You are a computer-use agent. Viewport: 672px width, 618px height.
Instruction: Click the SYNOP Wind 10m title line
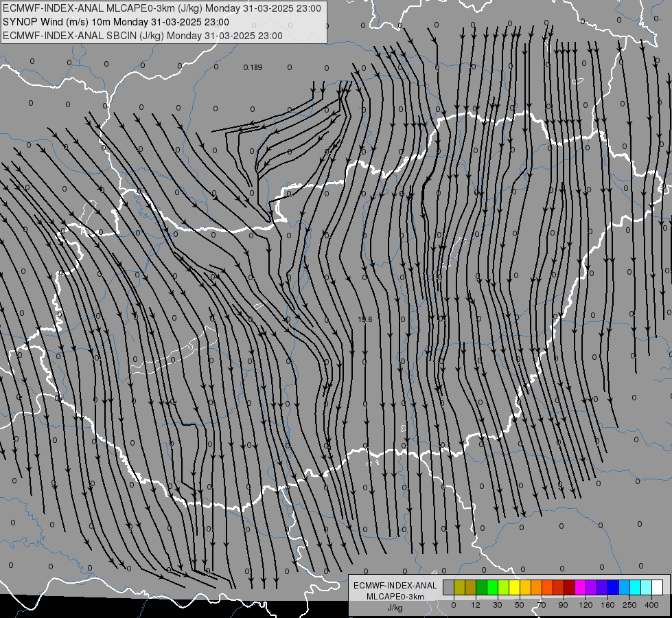click(x=116, y=22)
